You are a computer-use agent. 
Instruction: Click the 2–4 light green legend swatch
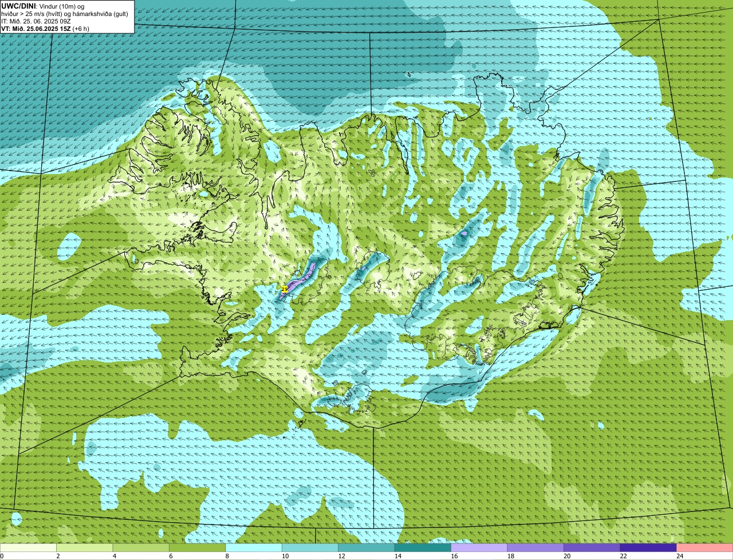(x=86, y=548)
